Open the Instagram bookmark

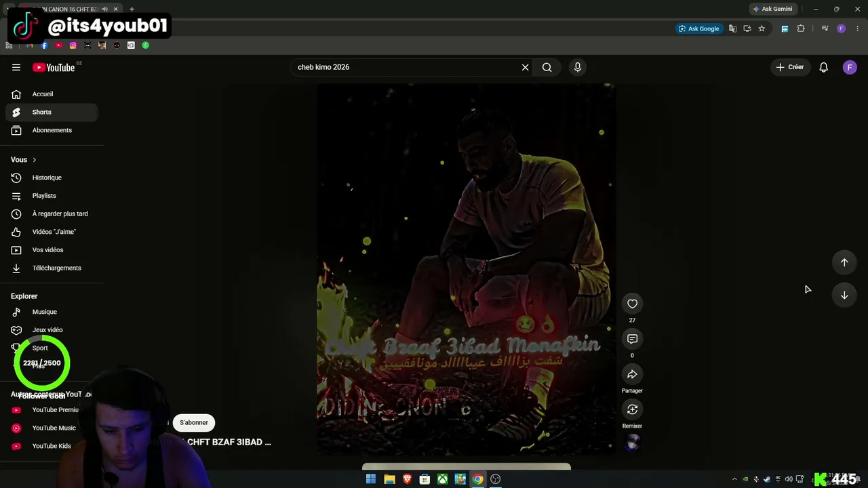[x=73, y=45]
